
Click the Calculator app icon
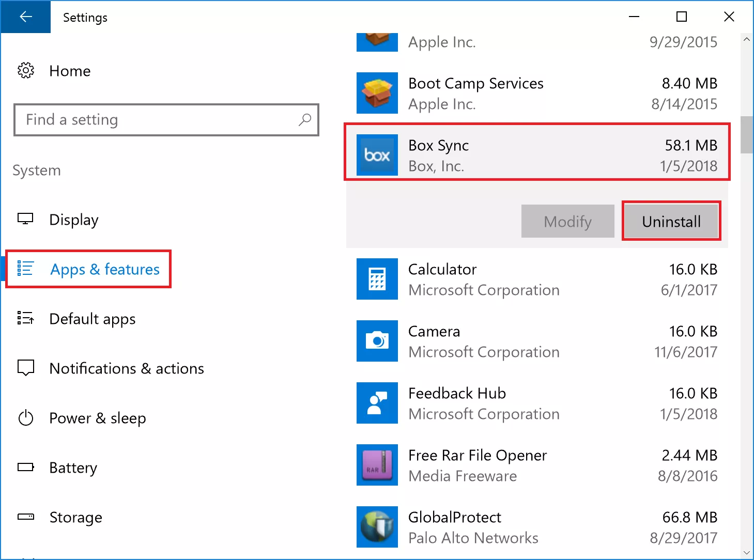click(x=377, y=279)
